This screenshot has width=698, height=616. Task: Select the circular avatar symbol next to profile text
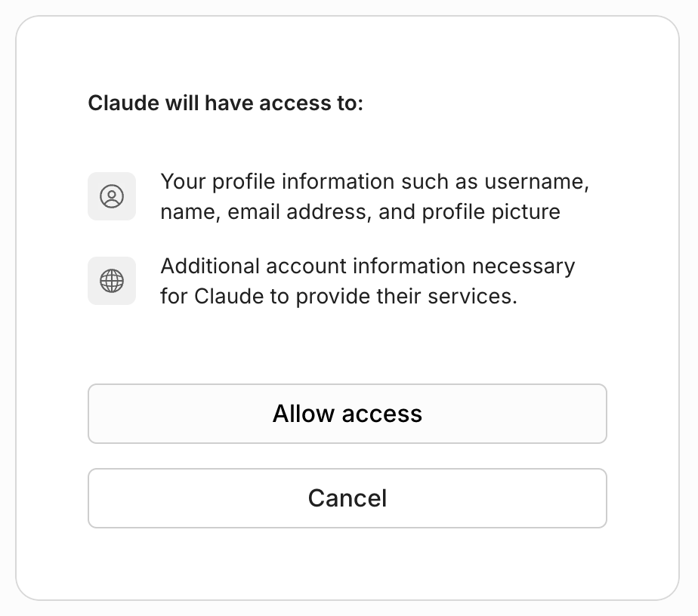[112, 196]
